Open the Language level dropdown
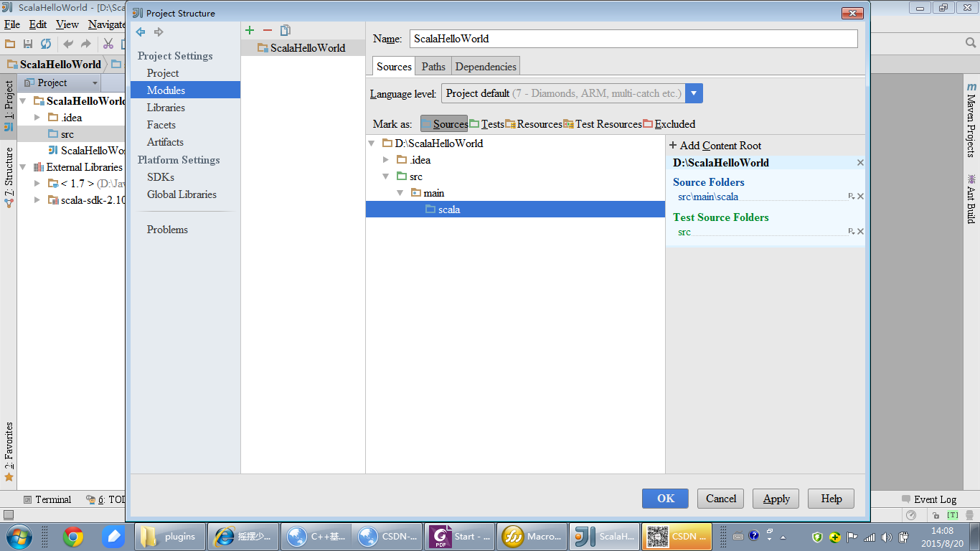 [694, 93]
